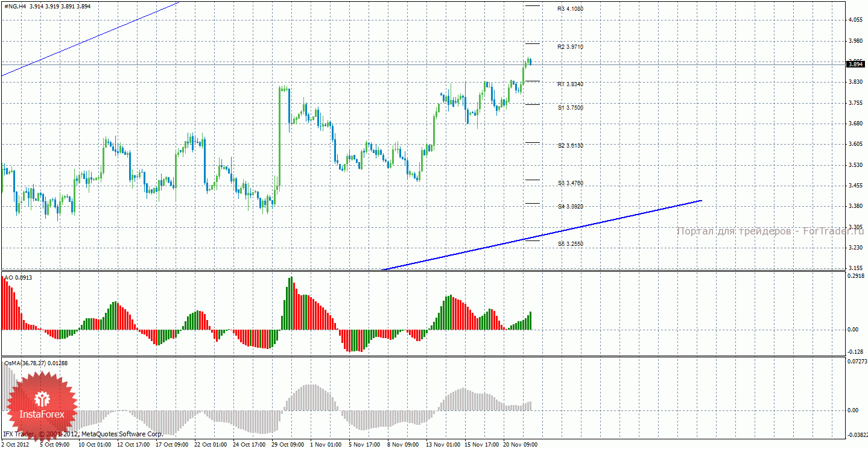Click the 3.605 price axis label
Screen dimensions: 868x449
[x=856, y=144]
